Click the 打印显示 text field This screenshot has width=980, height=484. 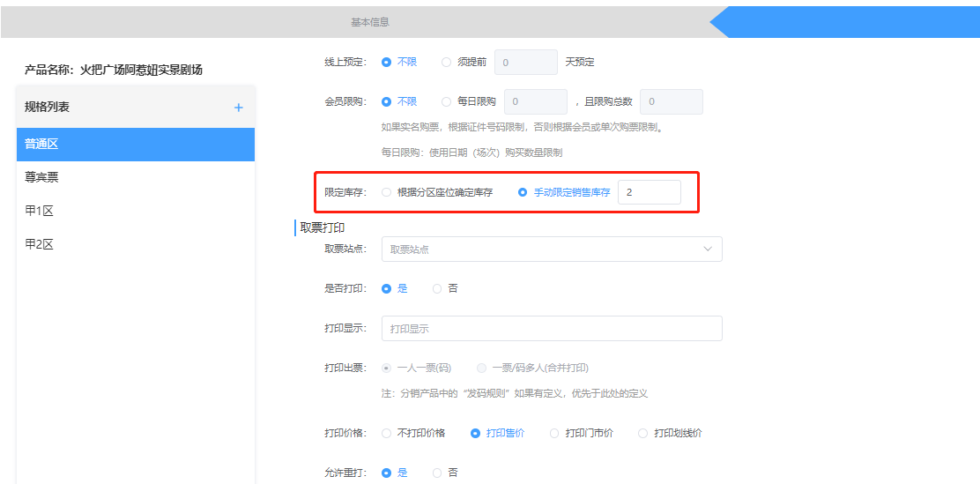(551, 329)
